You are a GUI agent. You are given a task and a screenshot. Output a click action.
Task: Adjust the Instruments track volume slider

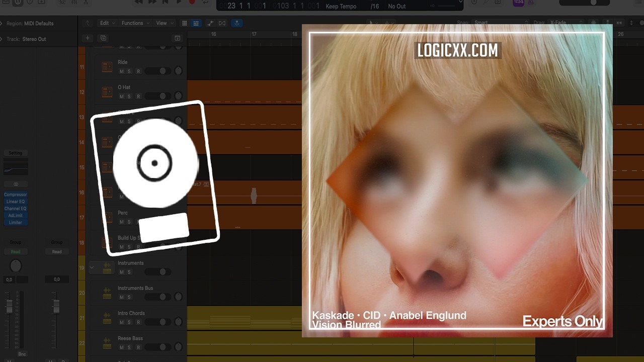[157, 272]
